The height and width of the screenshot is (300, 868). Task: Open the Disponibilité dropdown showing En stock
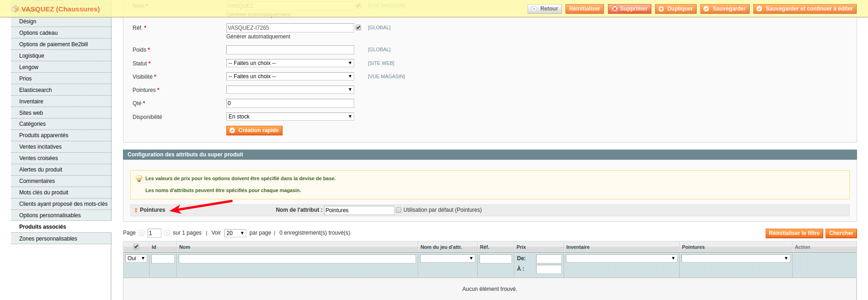click(290, 117)
